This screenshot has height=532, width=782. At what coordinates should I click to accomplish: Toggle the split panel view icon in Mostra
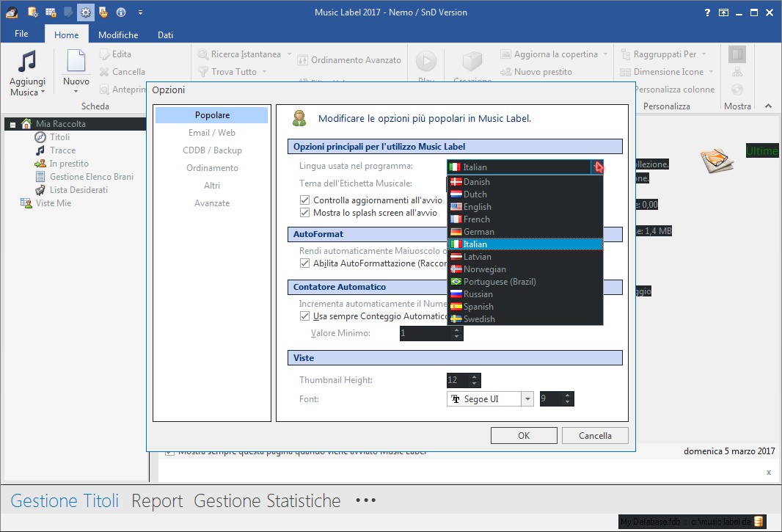(737, 54)
